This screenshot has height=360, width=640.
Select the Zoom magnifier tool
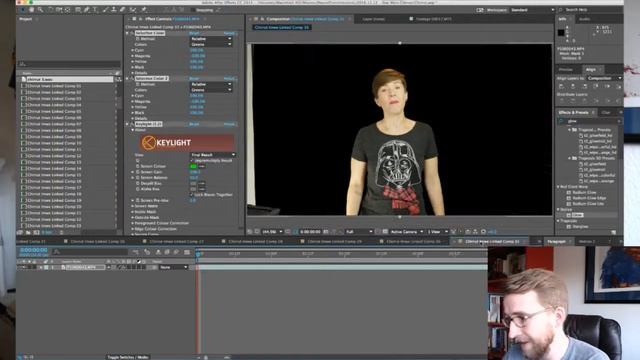point(40,9)
